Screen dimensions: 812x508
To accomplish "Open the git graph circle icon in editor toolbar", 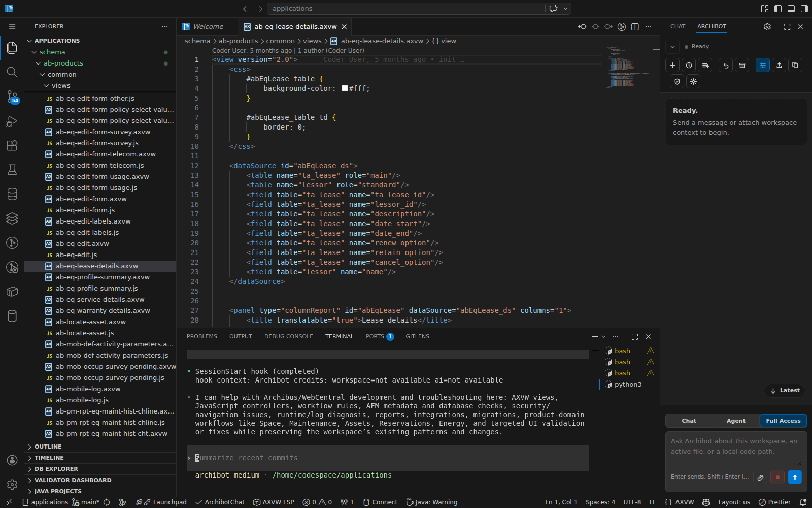I will (622, 27).
